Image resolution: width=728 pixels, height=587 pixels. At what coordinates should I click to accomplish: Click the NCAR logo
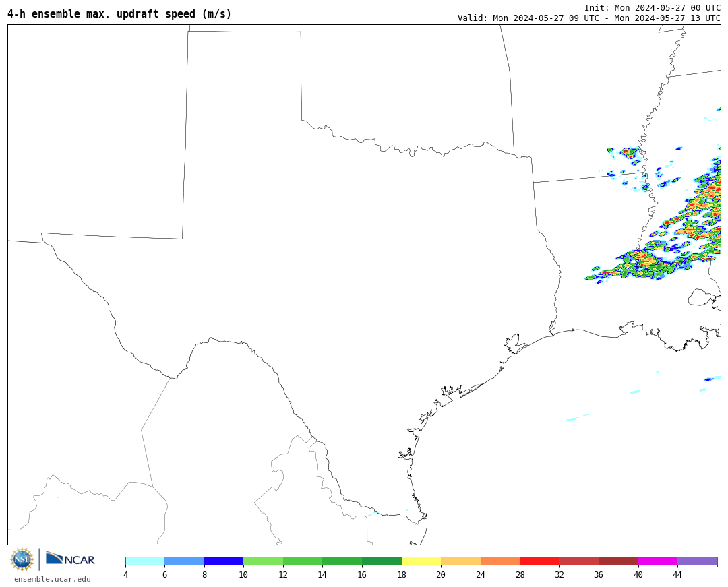point(70,558)
